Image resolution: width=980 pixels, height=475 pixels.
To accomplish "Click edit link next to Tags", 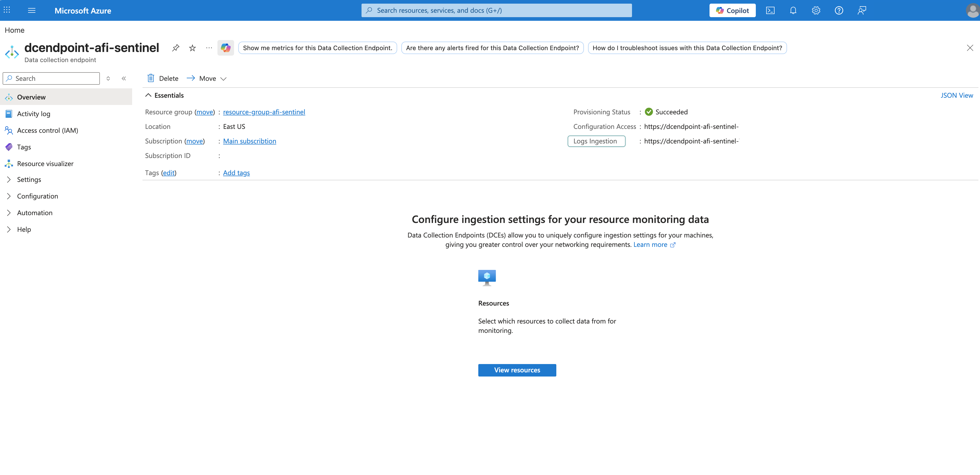I will click(x=169, y=173).
